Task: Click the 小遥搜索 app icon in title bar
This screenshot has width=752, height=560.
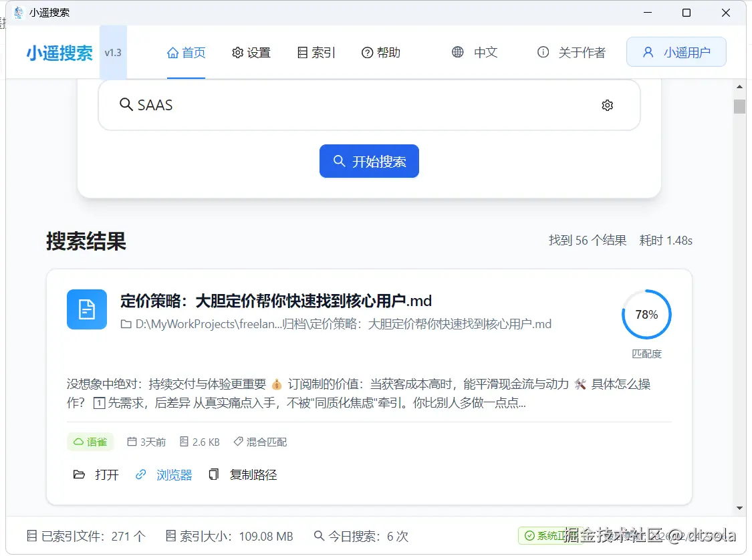Action: point(19,13)
